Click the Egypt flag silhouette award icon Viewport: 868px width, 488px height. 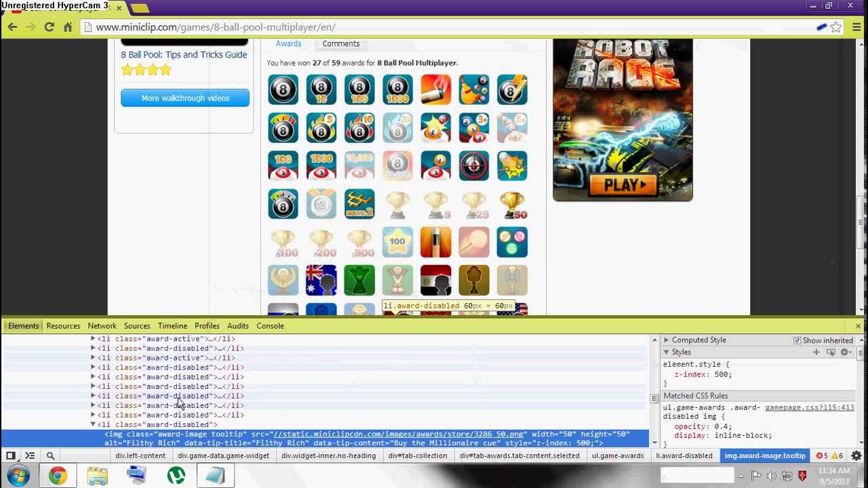(435, 280)
